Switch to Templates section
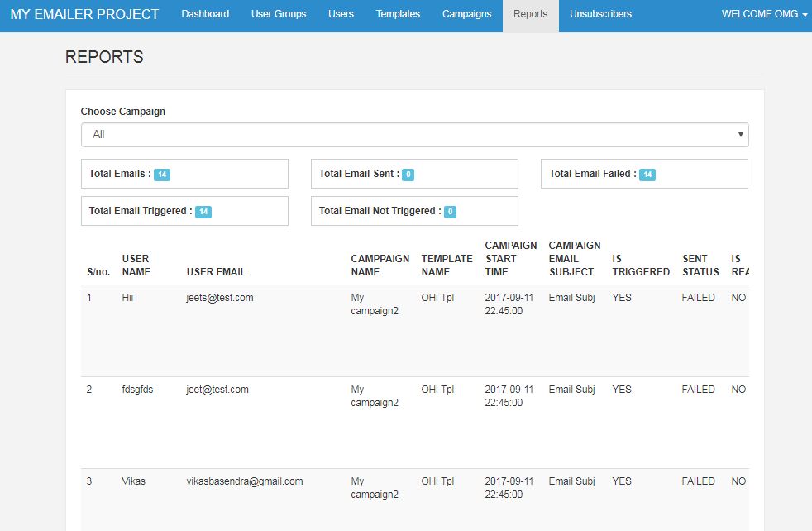812x531 pixels. point(398,14)
